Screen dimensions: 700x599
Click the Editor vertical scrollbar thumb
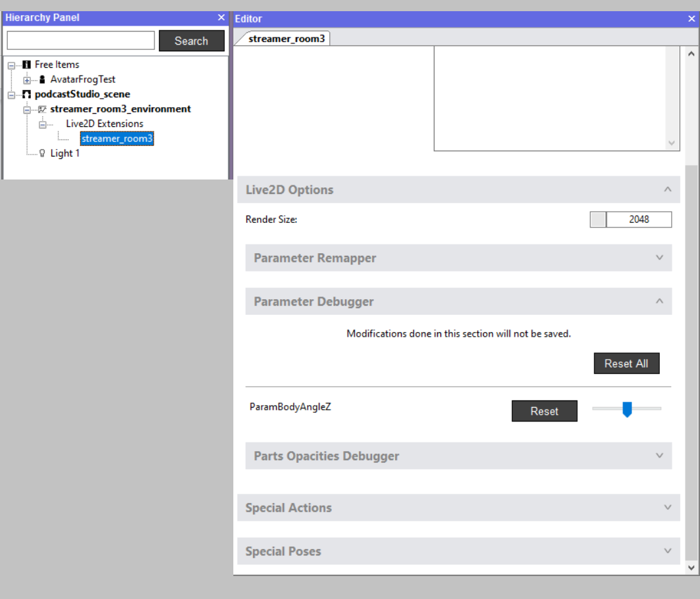(691, 362)
